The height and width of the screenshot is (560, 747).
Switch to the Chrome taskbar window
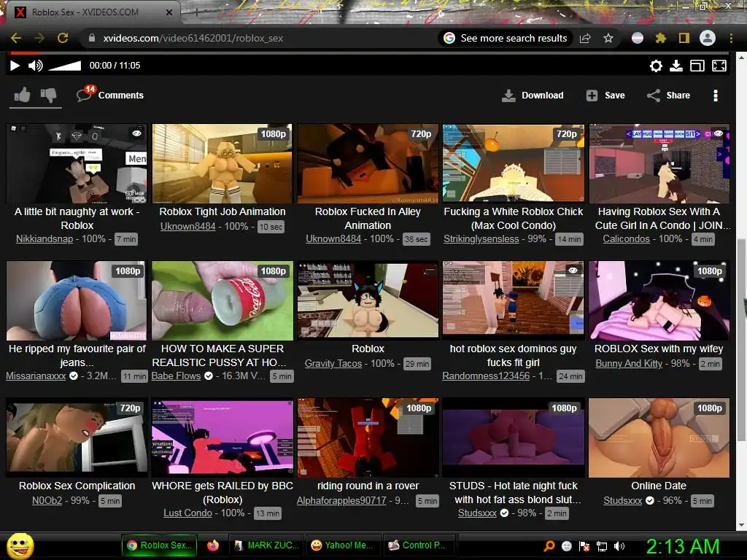160,545
